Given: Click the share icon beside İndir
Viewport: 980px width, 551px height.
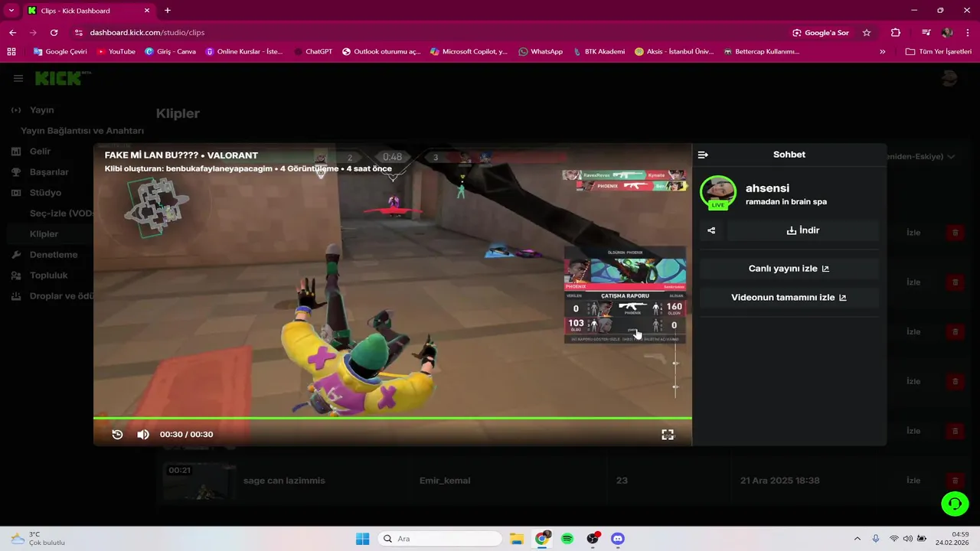Looking at the screenshot, I should [711, 230].
